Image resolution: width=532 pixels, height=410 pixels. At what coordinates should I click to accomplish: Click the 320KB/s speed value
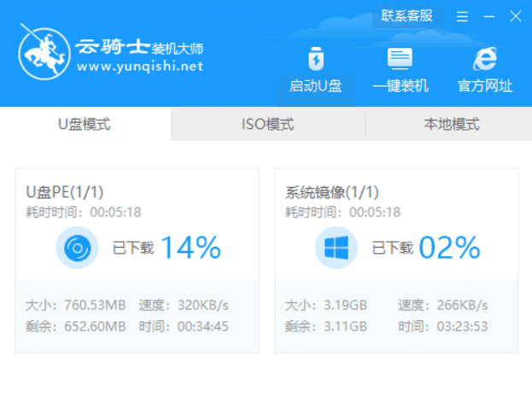(203, 305)
